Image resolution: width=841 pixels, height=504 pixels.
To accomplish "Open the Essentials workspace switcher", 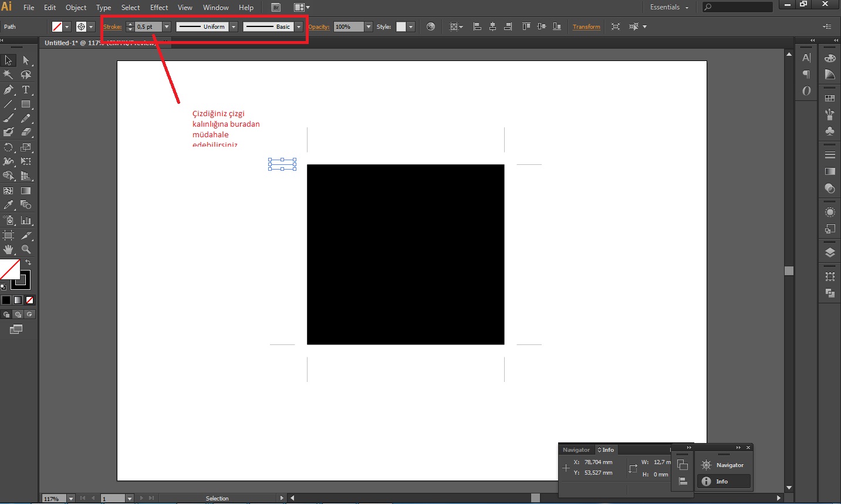I will 669,7.
